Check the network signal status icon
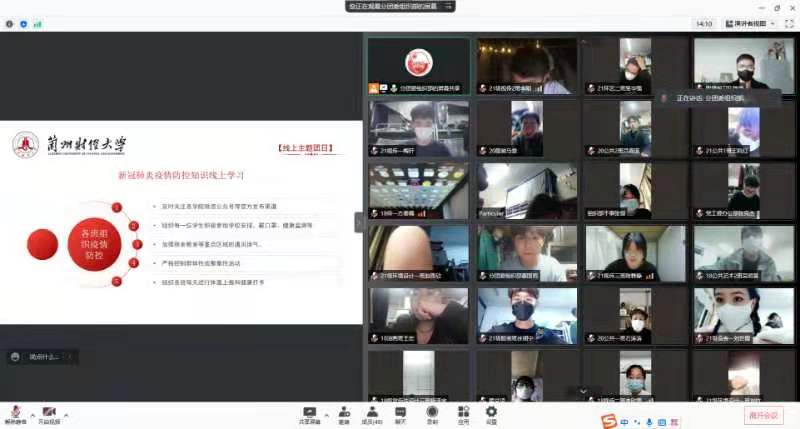Viewport: 800px width, 429px height. pyautogui.click(x=36, y=22)
